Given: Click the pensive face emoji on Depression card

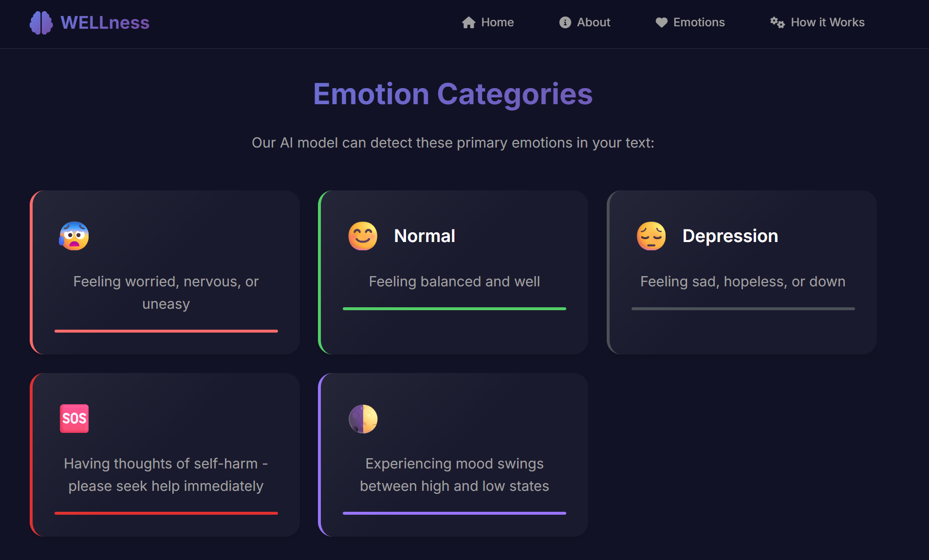Looking at the screenshot, I should [x=652, y=236].
